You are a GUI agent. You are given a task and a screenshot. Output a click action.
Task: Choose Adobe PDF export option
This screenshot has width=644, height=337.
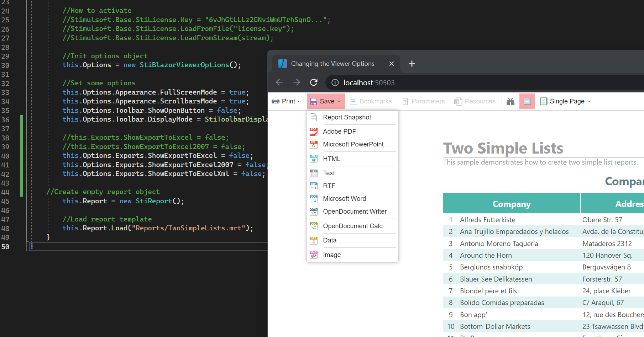point(352,132)
